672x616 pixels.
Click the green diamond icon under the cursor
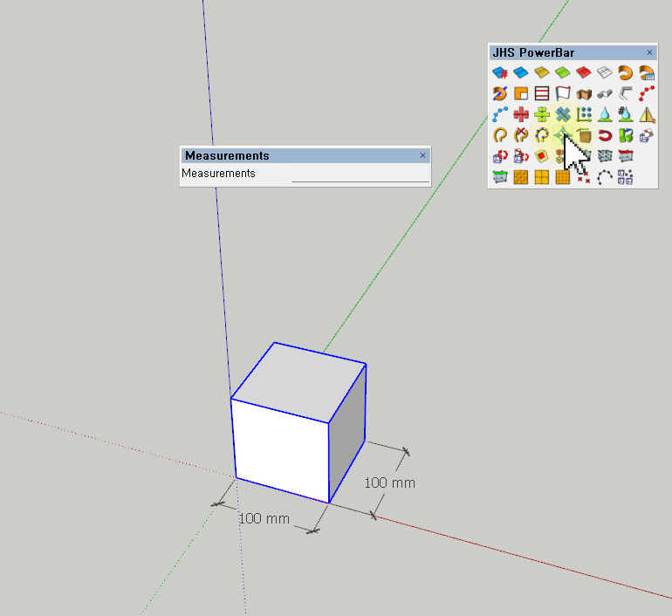[562, 135]
